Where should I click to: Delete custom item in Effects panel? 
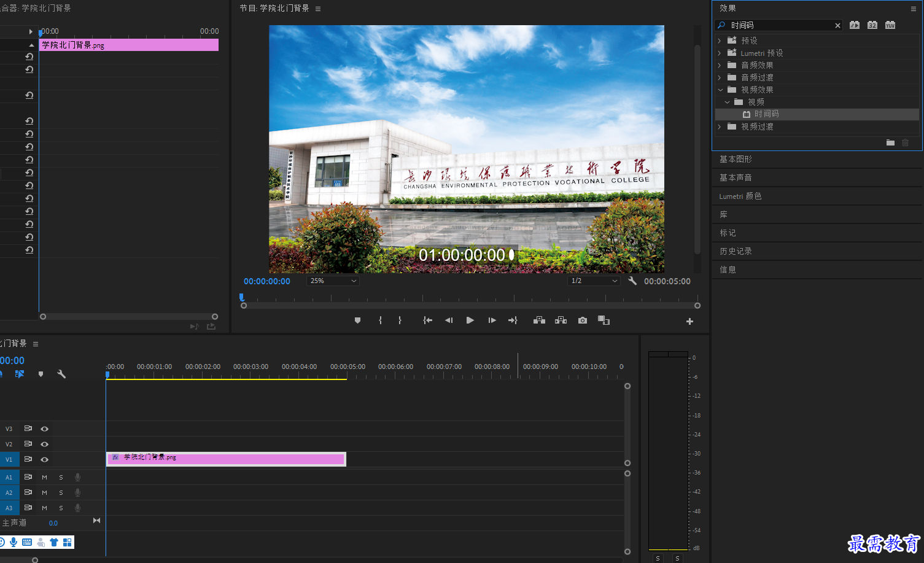tap(906, 142)
